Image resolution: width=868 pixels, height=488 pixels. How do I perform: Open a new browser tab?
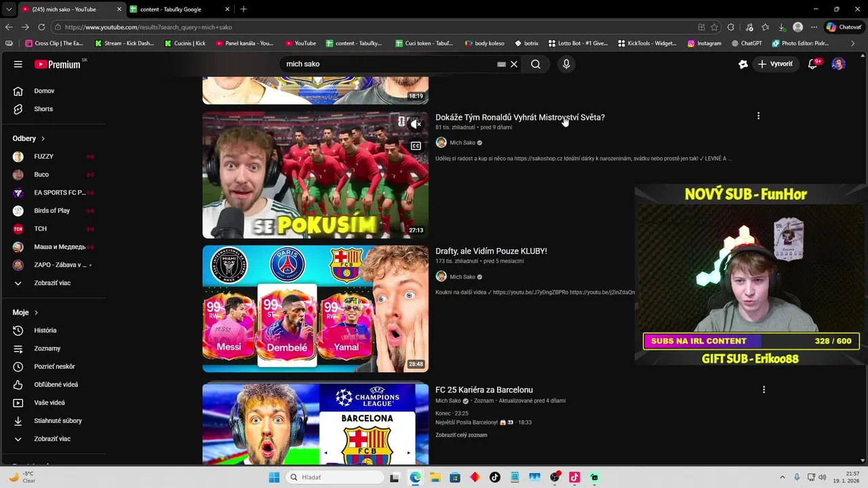243,9
